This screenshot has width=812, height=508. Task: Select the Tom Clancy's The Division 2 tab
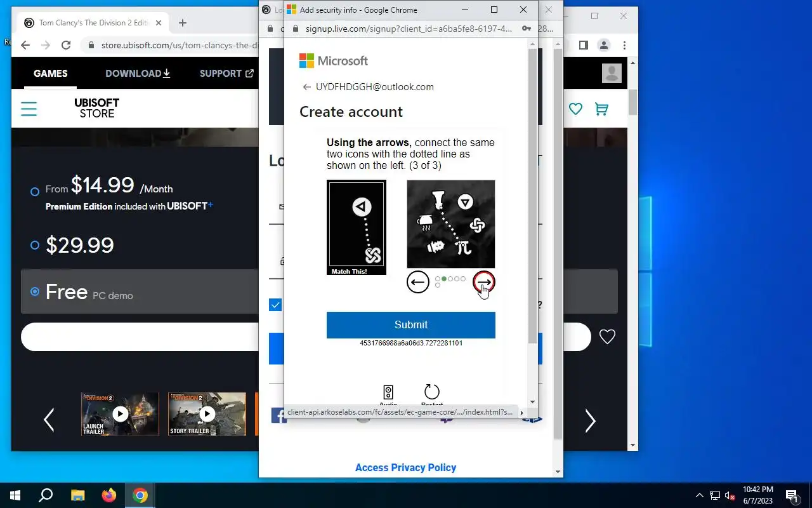[x=93, y=23]
